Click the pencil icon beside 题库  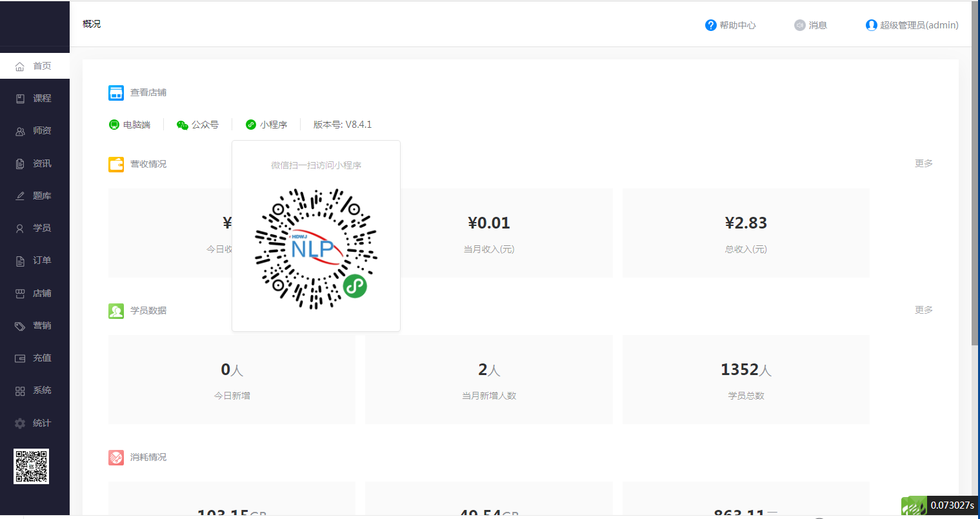point(20,196)
